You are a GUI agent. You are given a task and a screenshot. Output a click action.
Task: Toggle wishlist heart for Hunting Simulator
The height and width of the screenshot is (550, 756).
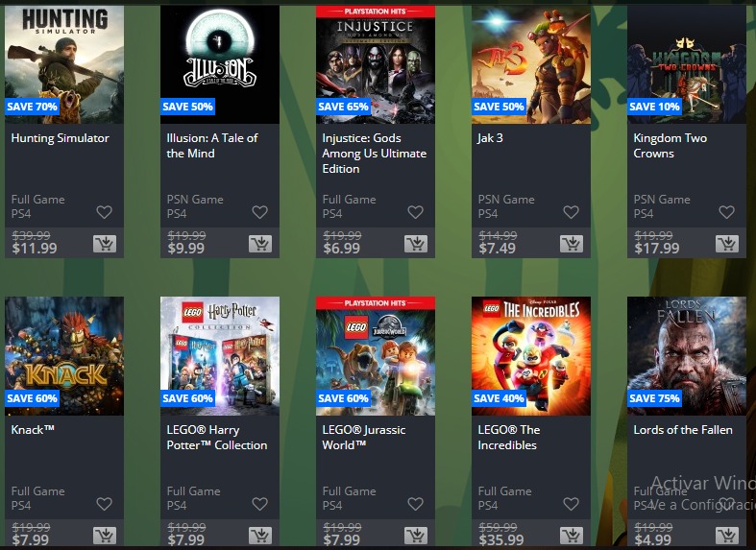[x=104, y=212]
